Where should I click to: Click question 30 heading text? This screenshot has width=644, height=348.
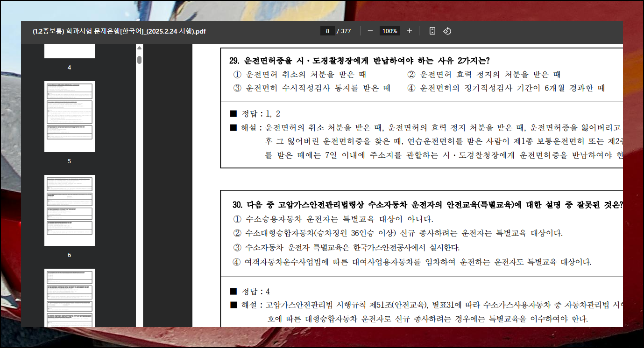tap(428, 205)
